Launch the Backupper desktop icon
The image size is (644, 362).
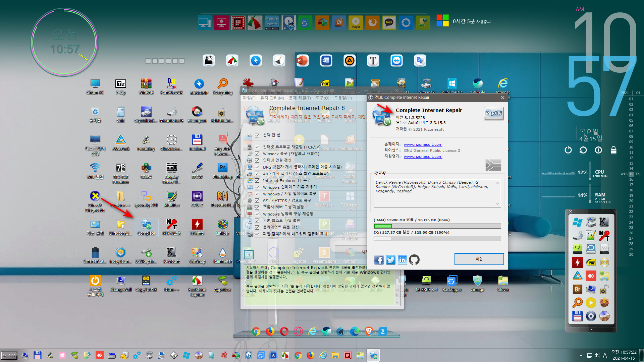coord(452,284)
